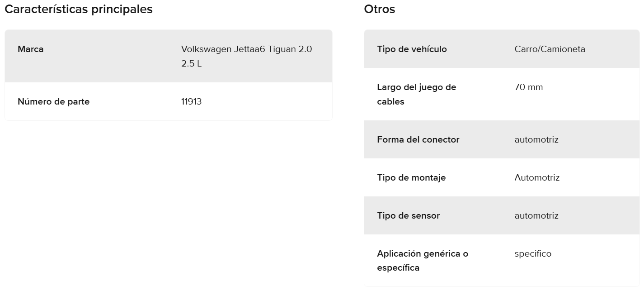
Task: Click the word "Tiguan" in the brand value
Action: [282, 49]
